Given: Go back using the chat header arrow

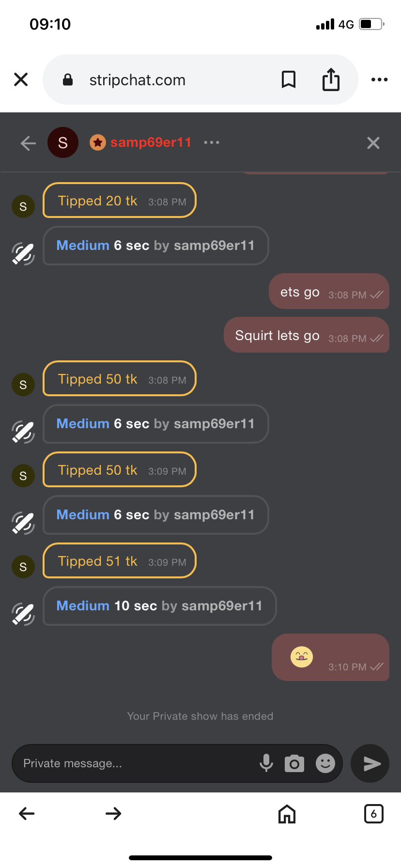Looking at the screenshot, I should 28,143.
